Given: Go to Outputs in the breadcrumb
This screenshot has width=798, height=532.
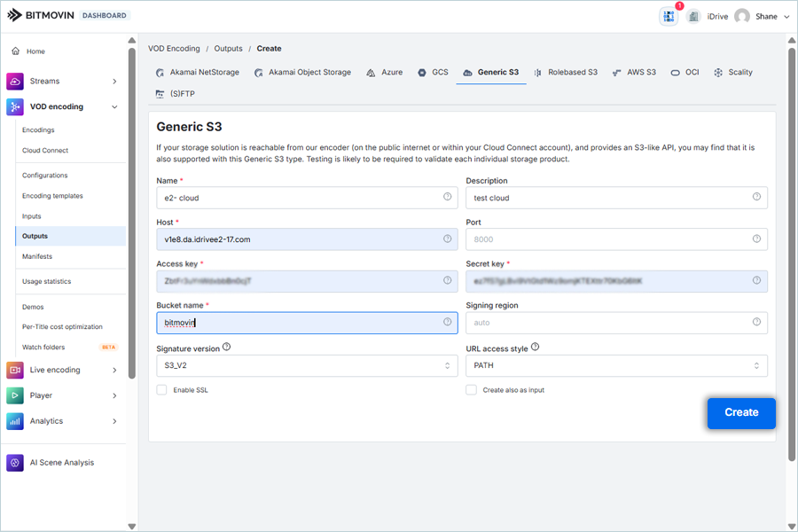Looking at the screenshot, I should point(228,49).
